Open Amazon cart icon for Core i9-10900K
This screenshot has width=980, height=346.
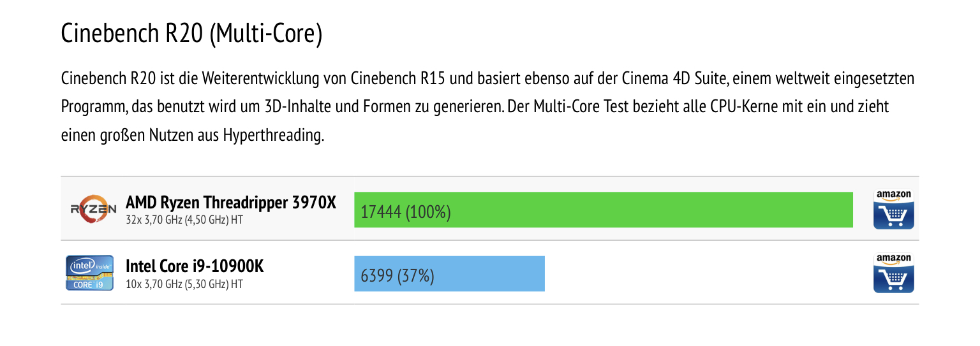tap(893, 273)
